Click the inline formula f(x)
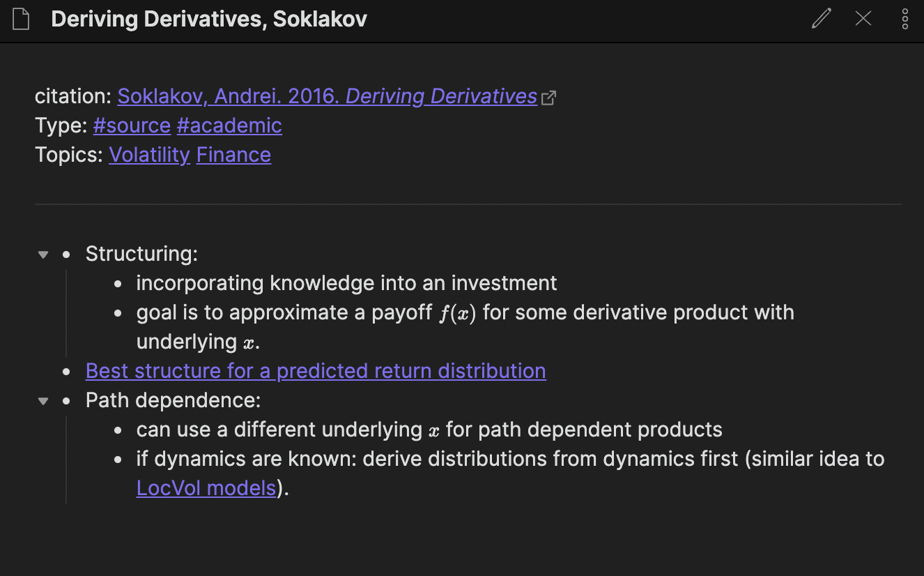This screenshot has width=924, height=576. tap(457, 313)
